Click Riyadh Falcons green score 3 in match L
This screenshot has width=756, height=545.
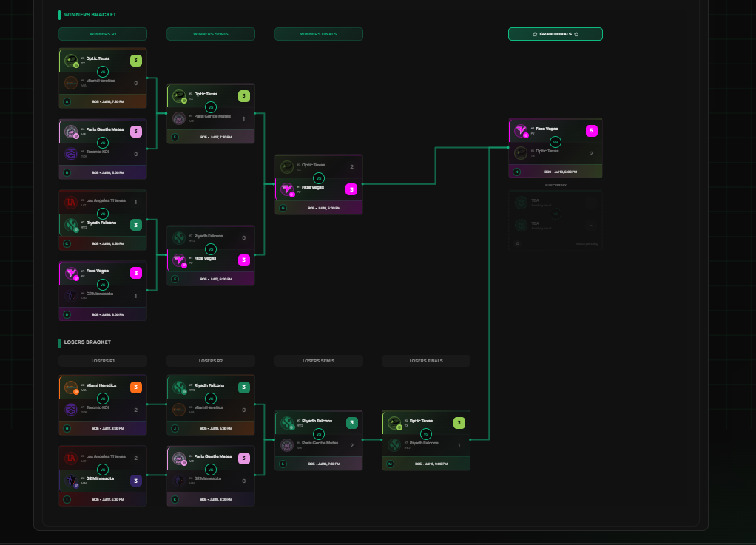(352, 423)
